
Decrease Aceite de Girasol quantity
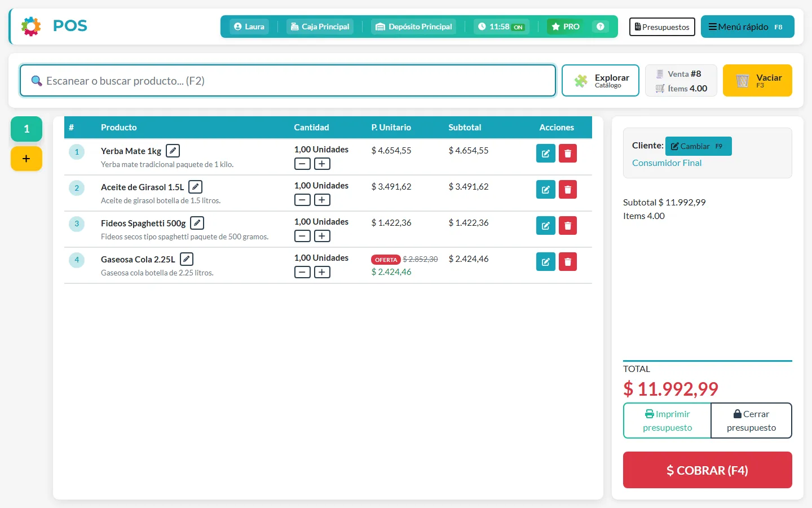302,200
